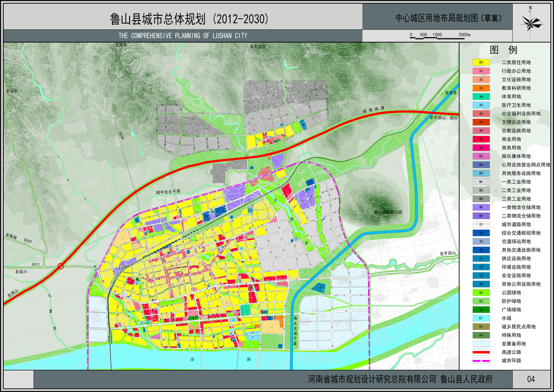Click the legend label 交通场站用地
Viewport: 554px width, 392px height.
(516, 241)
